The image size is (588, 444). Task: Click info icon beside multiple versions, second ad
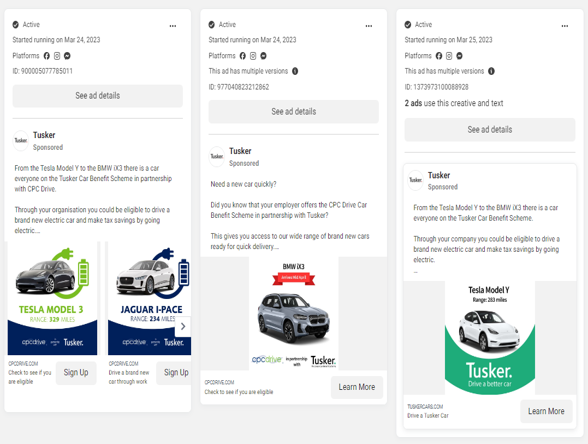pyautogui.click(x=295, y=71)
